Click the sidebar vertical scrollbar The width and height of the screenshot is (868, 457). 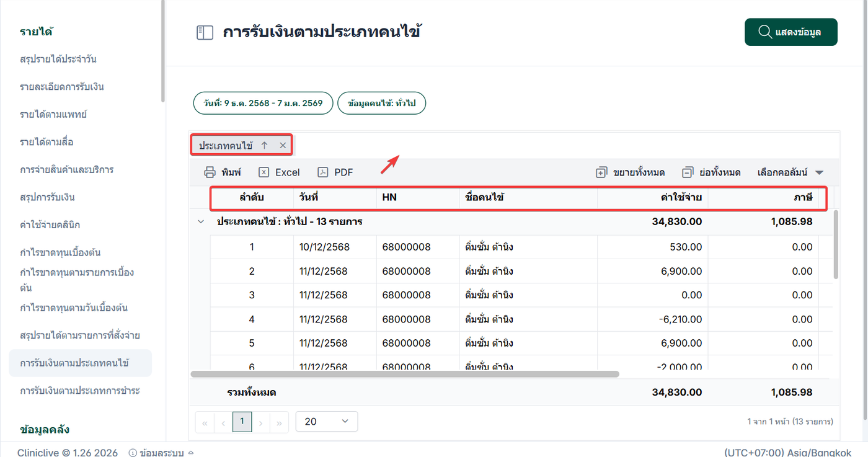tap(162, 50)
